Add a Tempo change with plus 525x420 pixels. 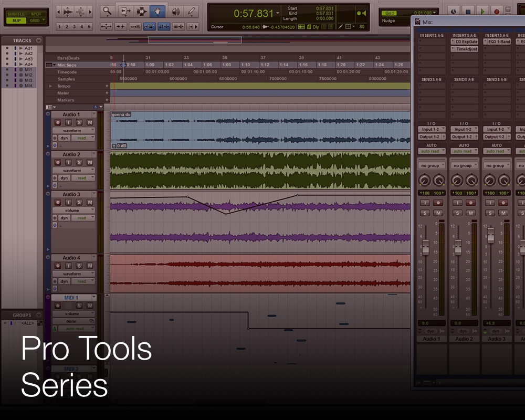[107, 86]
